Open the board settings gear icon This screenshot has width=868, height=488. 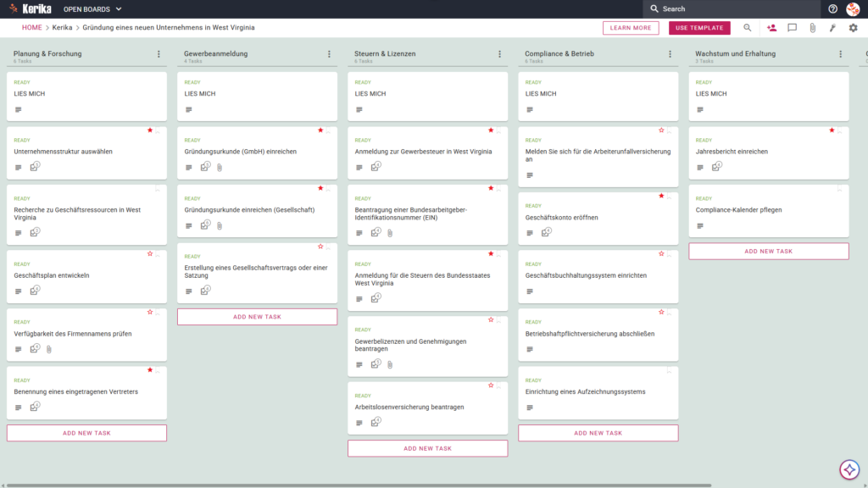[x=853, y=28]
